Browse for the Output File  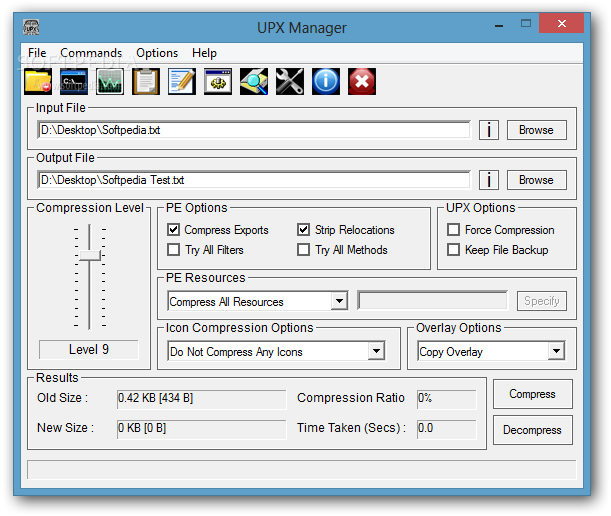coord(537,180)
